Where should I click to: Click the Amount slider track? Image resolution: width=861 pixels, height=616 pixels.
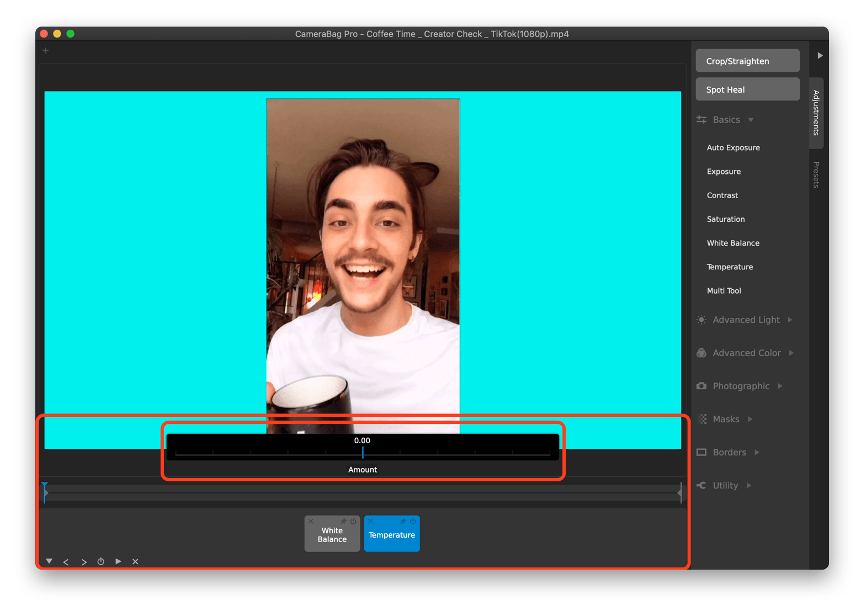pos(363,453)
